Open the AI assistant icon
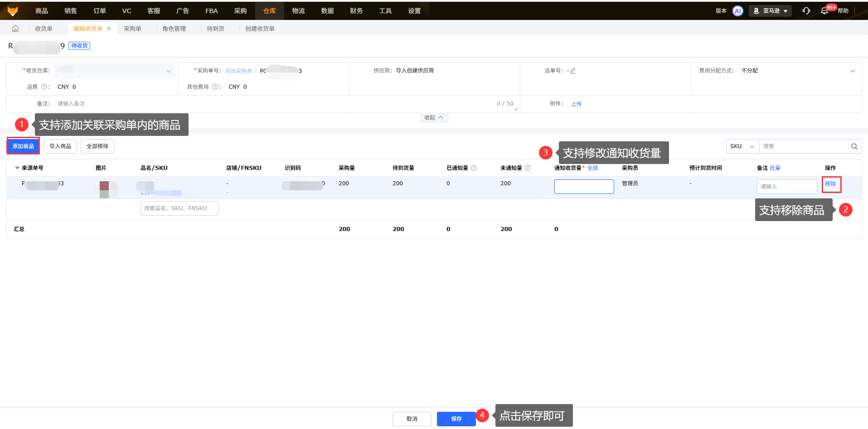 [x=737, y=11]
